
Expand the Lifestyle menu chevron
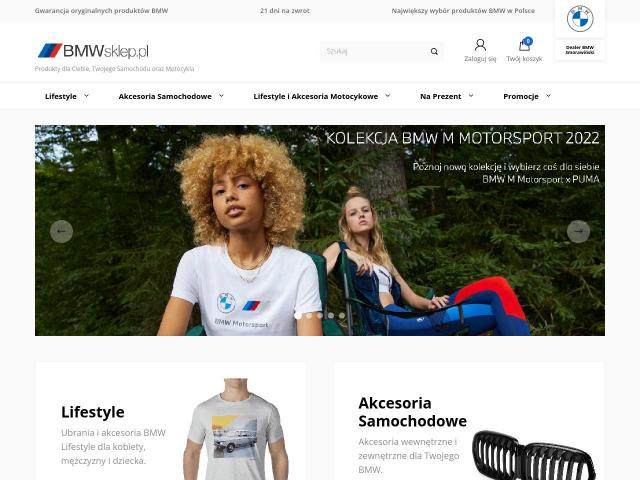coord(87,96)
